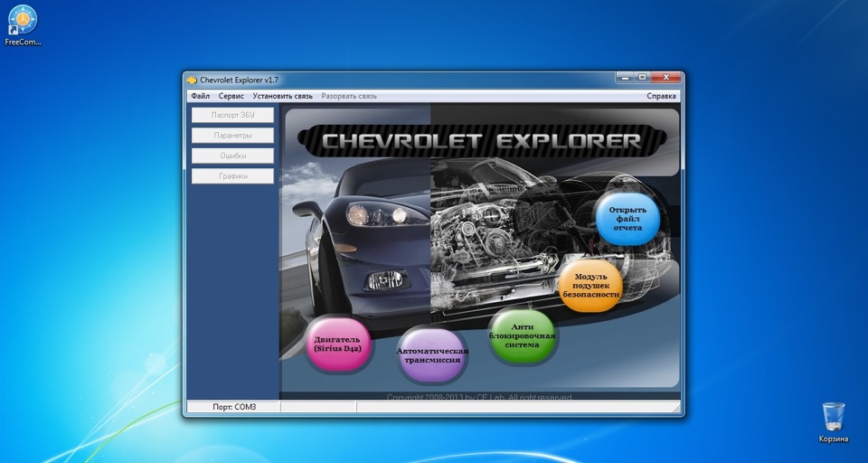The height and width of the screenshot is (463, 868).
Task: Click the CHEVROLET EXPLORER banner logo
Action: (480, 141)
